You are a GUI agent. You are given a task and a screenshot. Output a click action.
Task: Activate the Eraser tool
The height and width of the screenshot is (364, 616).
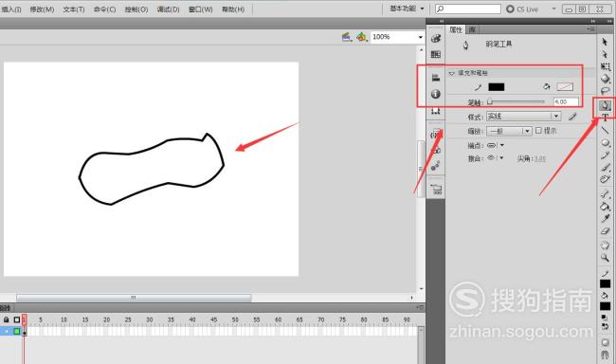605,231
